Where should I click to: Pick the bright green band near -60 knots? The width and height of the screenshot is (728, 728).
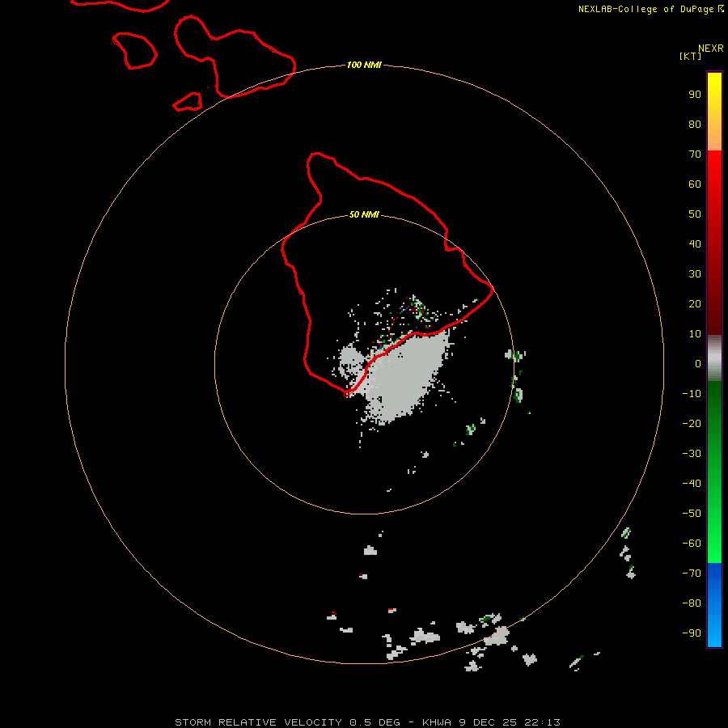714,544
